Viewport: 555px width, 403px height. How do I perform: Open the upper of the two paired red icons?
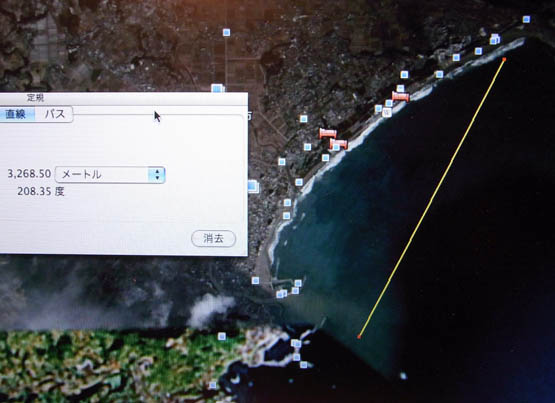pos(328,133)
